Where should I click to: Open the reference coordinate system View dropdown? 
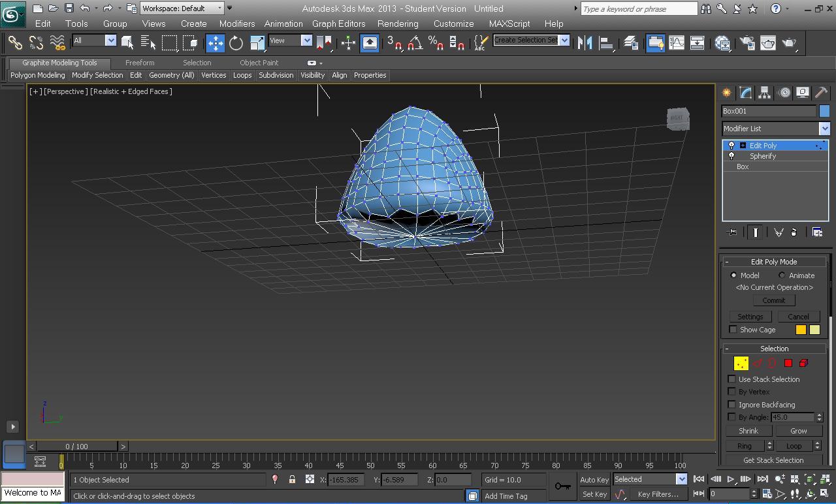click(x=306, y=40)
